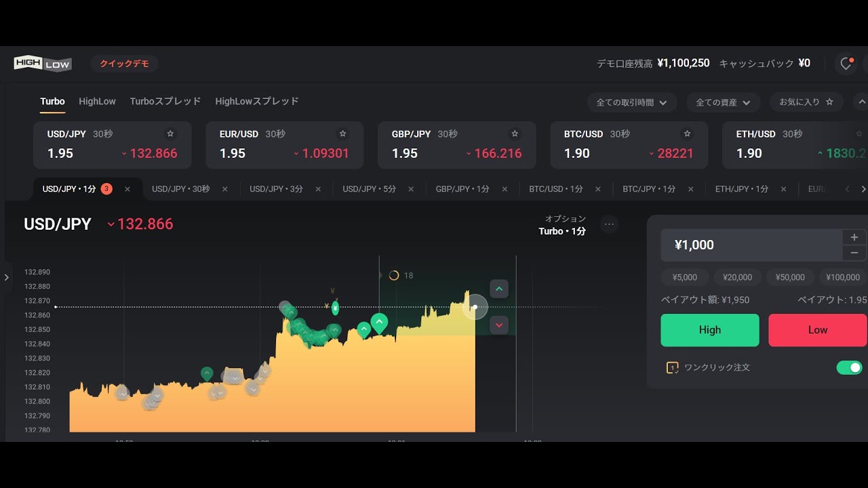Star the GBP/JPY card as favorite

coord(515,134)
